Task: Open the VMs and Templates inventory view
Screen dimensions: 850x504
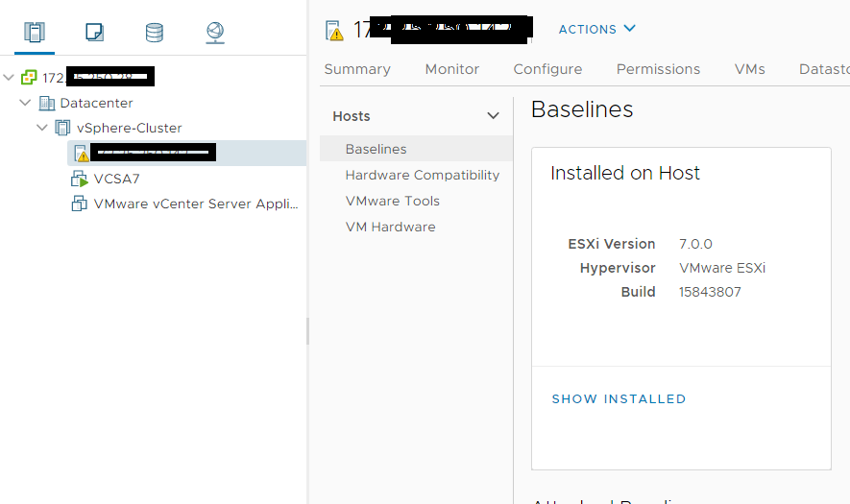Action: pos(94,33)
